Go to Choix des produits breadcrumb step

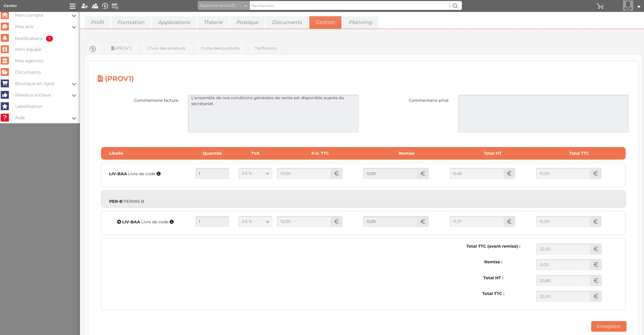pyautogui.click(x=166, y=48)
